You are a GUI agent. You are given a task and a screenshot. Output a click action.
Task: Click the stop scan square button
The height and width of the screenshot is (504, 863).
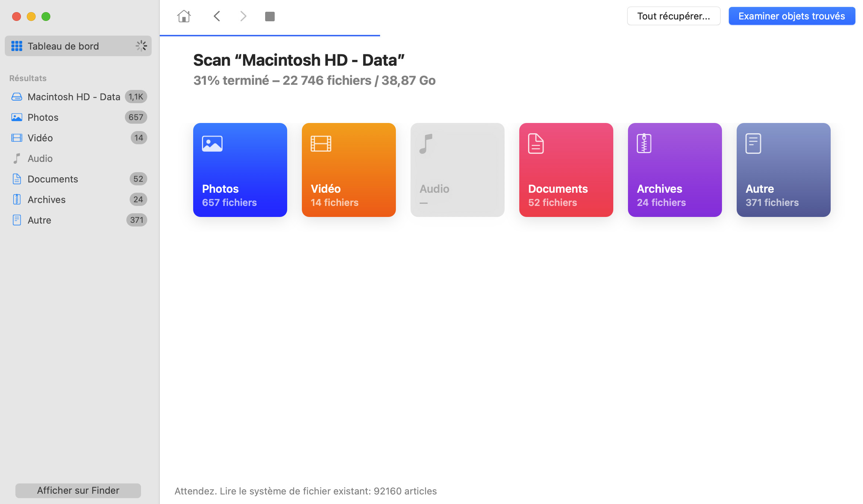click(270, 16)
